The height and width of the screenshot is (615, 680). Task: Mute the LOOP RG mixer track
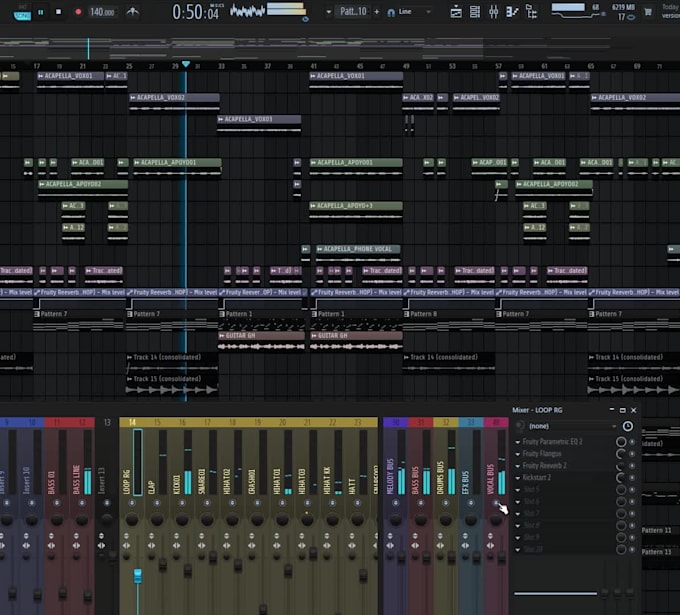[x=132, y=503]
